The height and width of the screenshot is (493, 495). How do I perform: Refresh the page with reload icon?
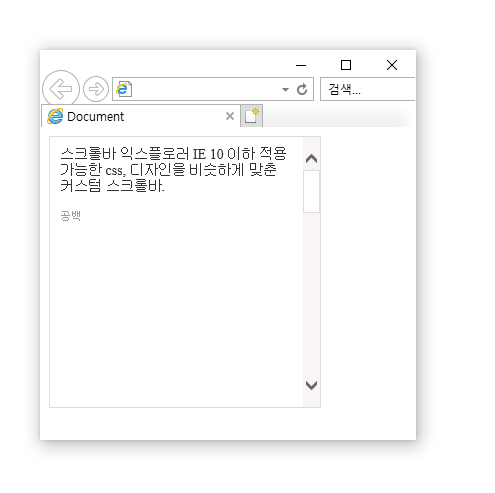[x=302, y=89]
